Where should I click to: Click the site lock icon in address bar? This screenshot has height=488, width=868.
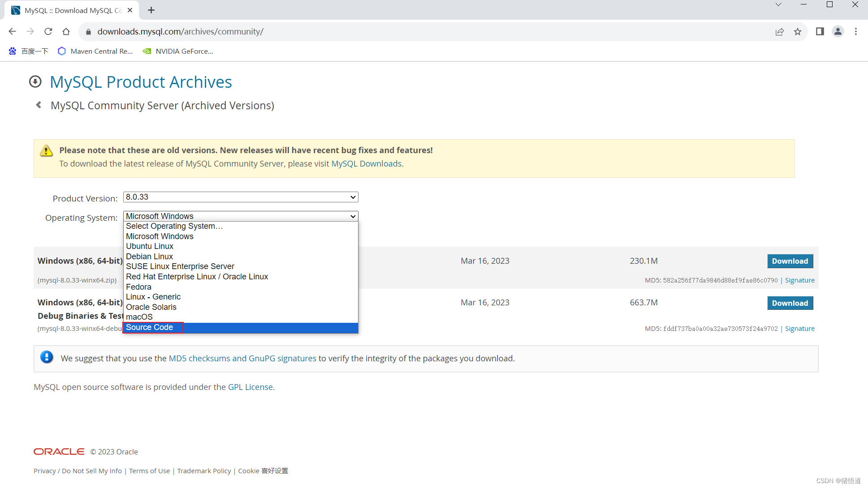click(88, 32)
